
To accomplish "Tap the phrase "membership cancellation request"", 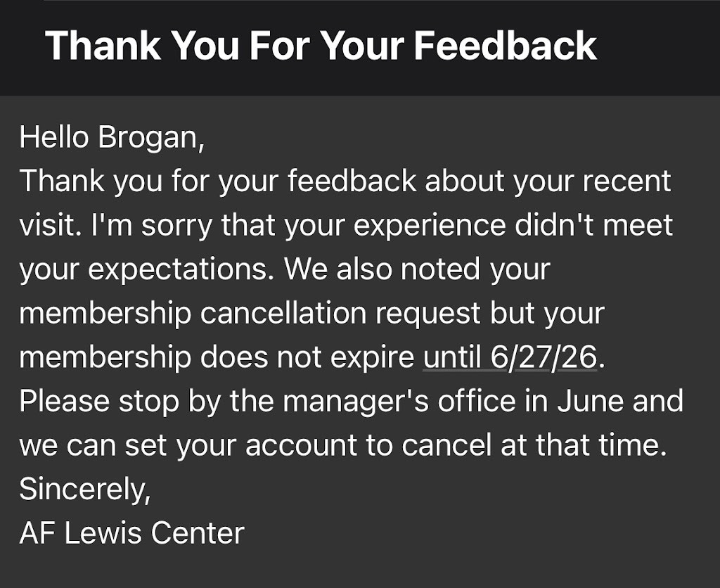I will tap(250, 314).
